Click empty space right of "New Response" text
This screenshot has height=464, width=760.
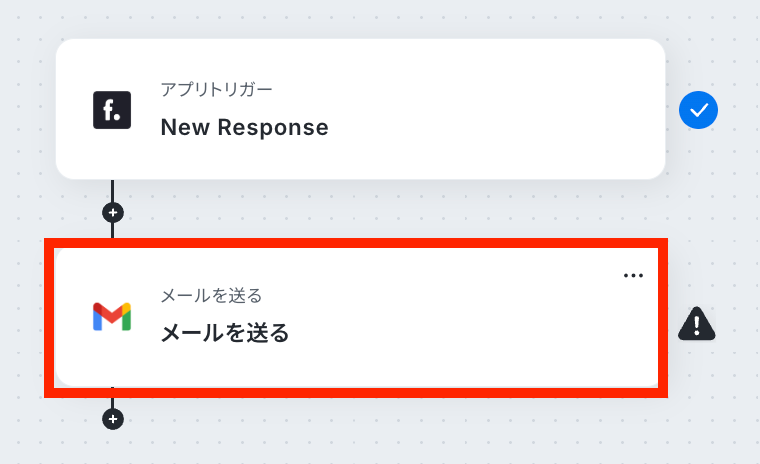[480, 127]
